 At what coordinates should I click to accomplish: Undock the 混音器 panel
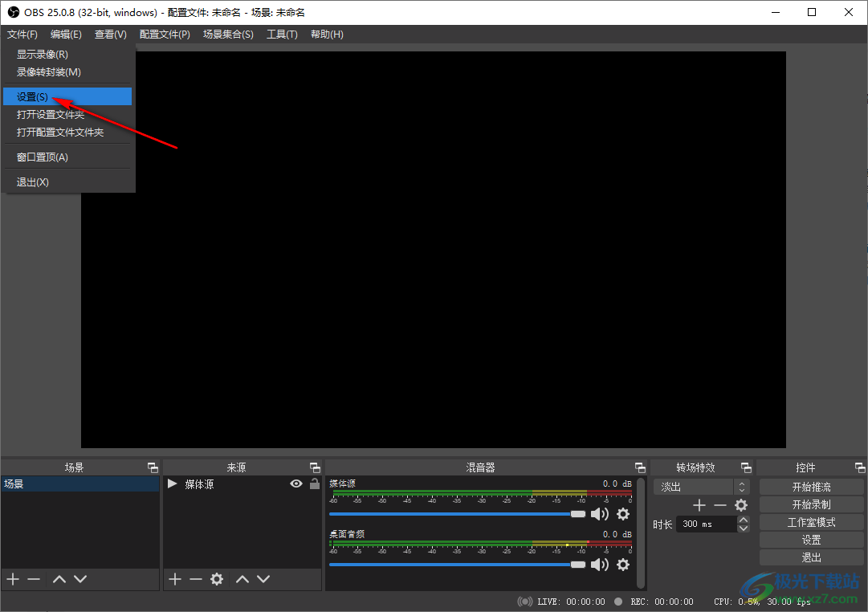(x=640, y=467)
